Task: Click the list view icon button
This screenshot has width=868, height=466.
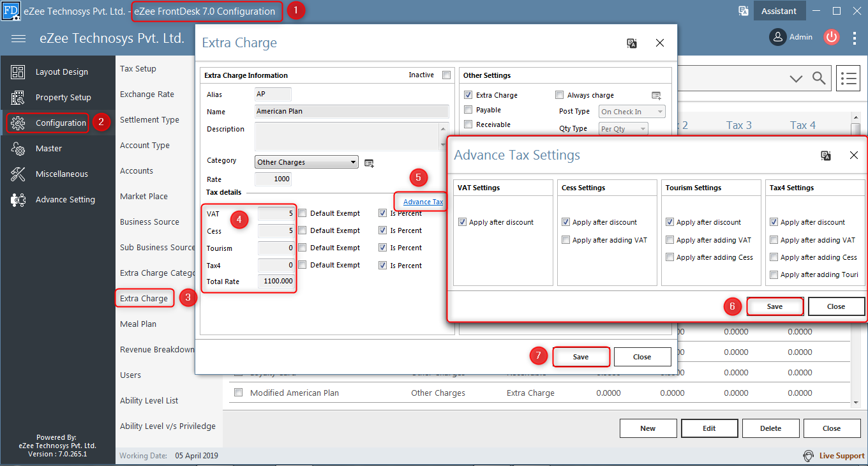Action: (x=848, y=78)
